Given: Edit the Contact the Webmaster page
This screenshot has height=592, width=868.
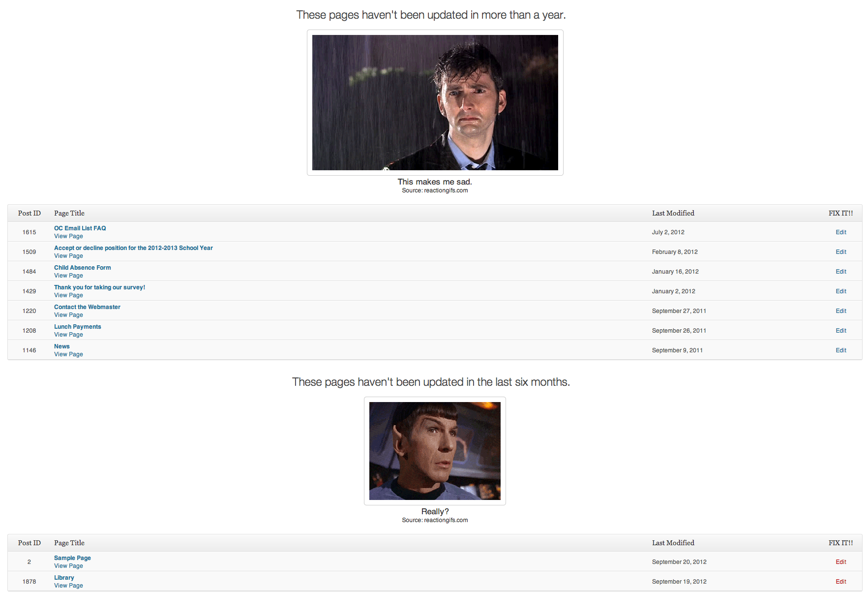Looking at the screenshot, I should click(x=841, y=311).
